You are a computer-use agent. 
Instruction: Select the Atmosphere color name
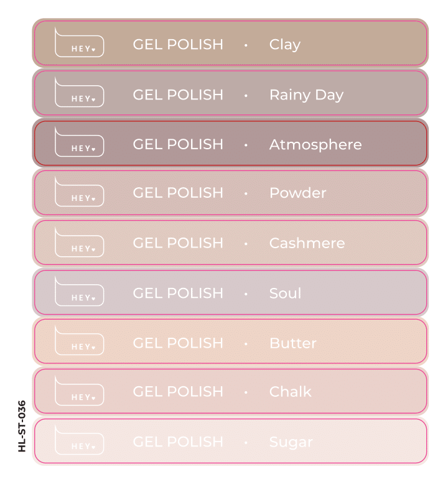click(315, 145)
